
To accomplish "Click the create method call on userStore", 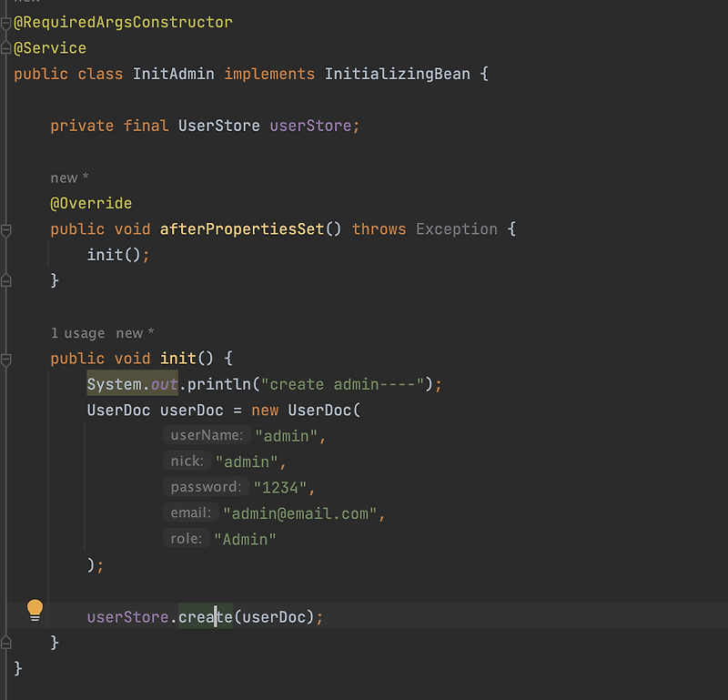I will (x=206, y=617).
